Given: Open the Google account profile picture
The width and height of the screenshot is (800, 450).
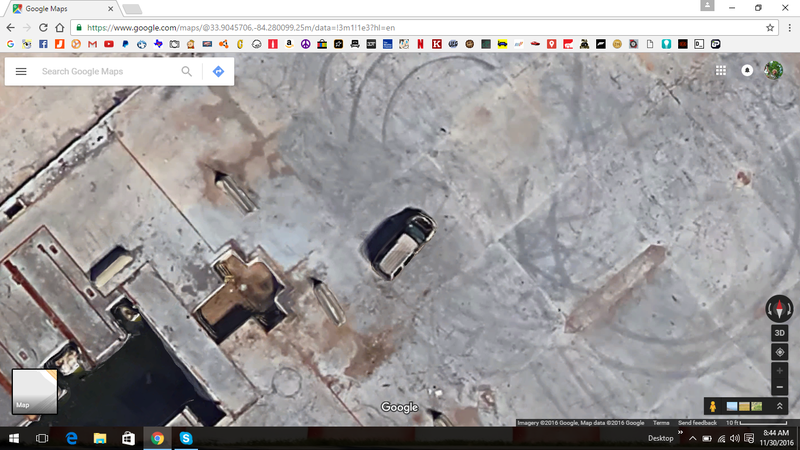Looking at the screenshot, I should [x=773, y=70].
